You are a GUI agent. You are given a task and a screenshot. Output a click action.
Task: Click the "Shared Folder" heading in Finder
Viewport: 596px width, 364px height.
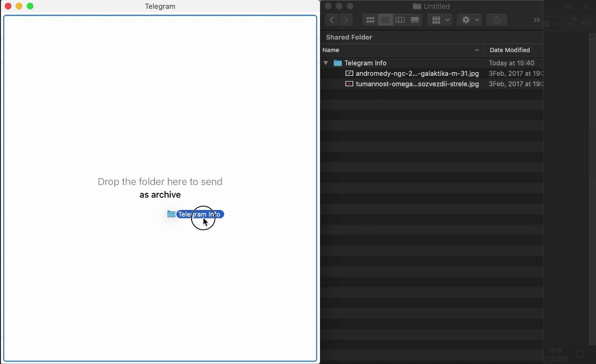[x=349, y=37]
